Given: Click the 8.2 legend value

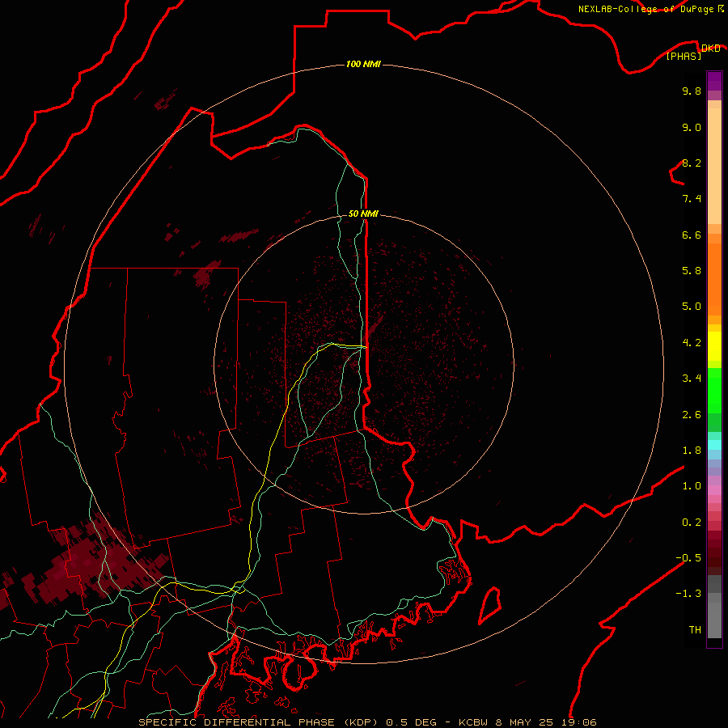Looking at the screenshot, I should [692, 163].
